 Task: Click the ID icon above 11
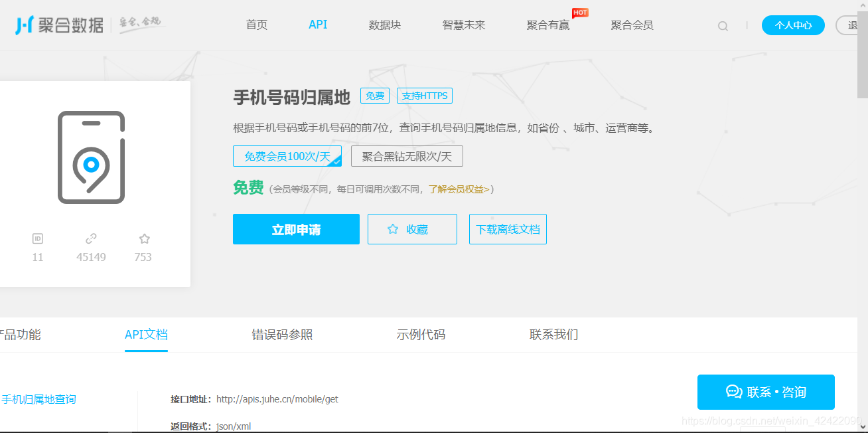[37, 238]
